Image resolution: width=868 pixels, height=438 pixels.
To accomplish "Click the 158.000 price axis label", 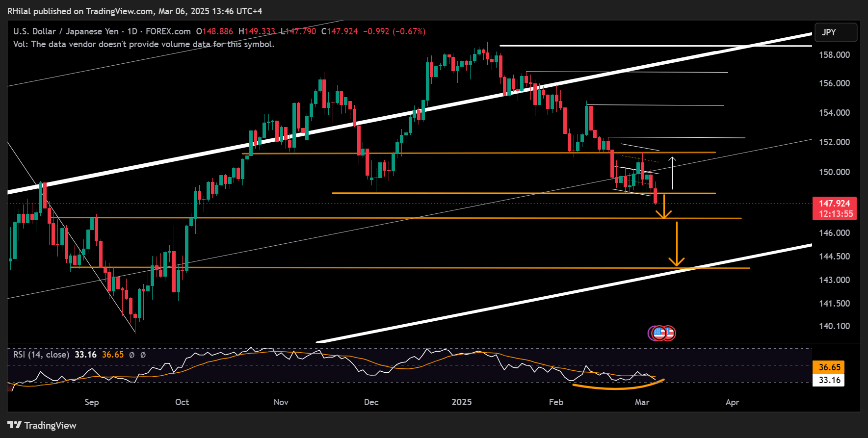I will pos(834,55).
